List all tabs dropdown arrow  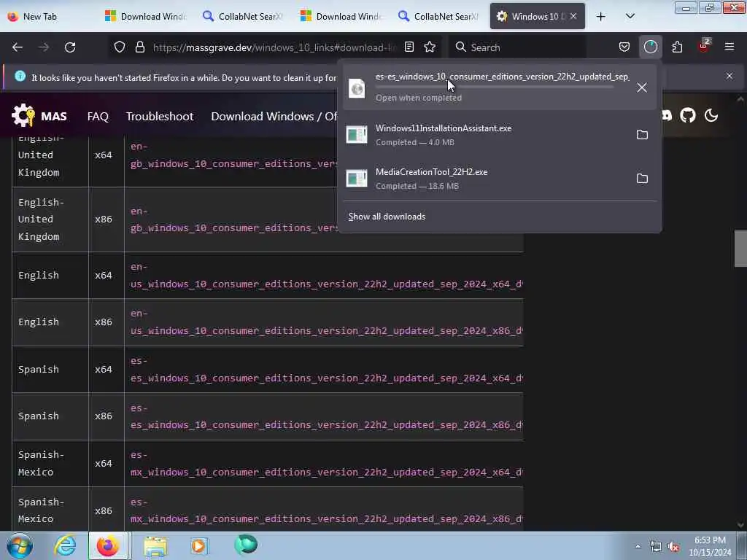[630, 17]
